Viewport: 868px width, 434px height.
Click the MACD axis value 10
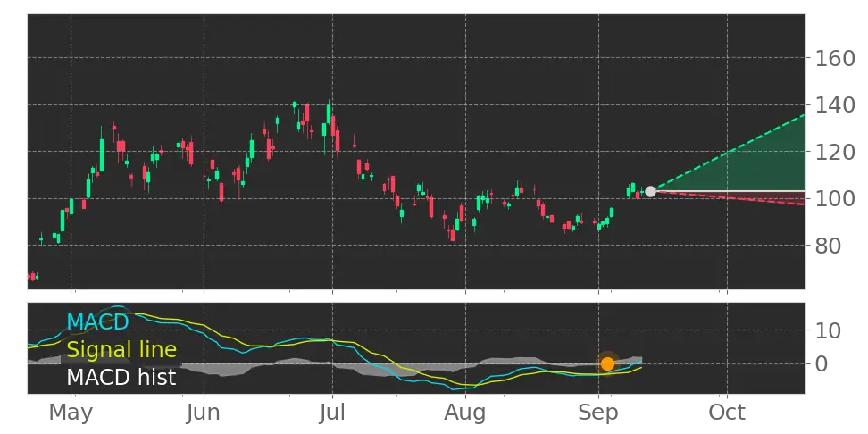tap(828, 331)
